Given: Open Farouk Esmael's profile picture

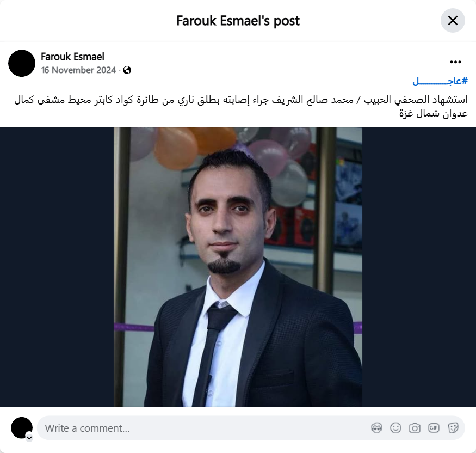Looking at the screenshot, I should 22,63.
